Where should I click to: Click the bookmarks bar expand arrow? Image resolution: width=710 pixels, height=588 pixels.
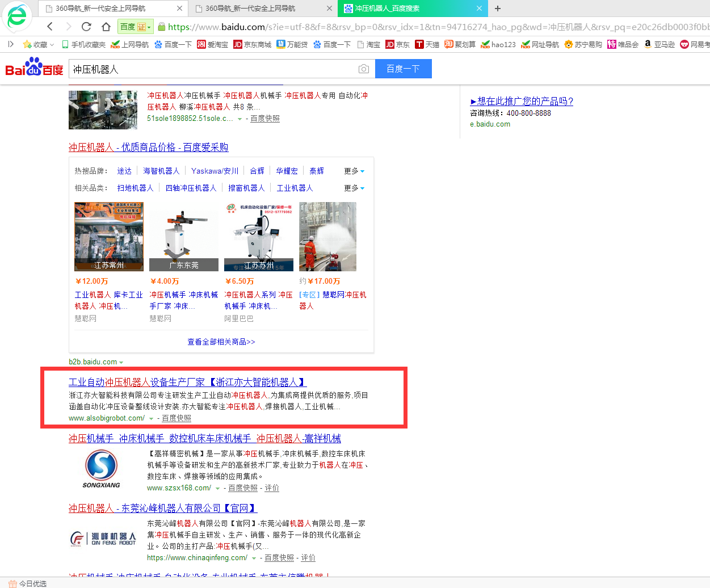[x=11, y=44]
